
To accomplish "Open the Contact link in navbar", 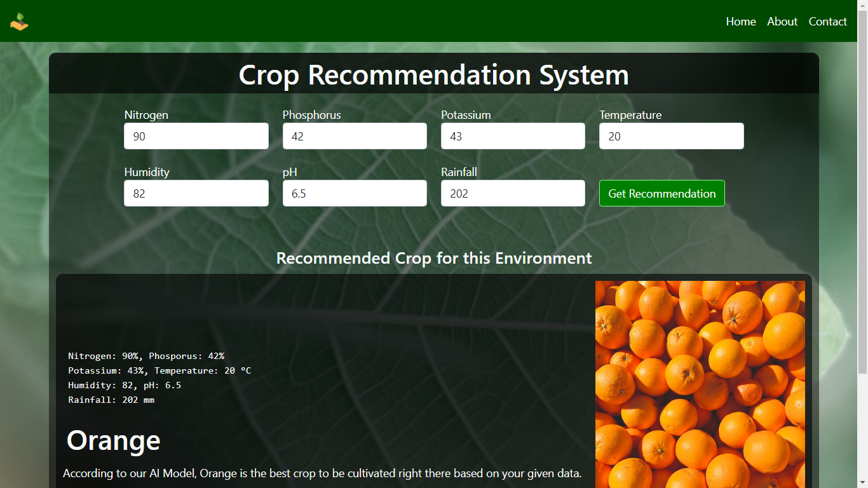I will 827,22.
